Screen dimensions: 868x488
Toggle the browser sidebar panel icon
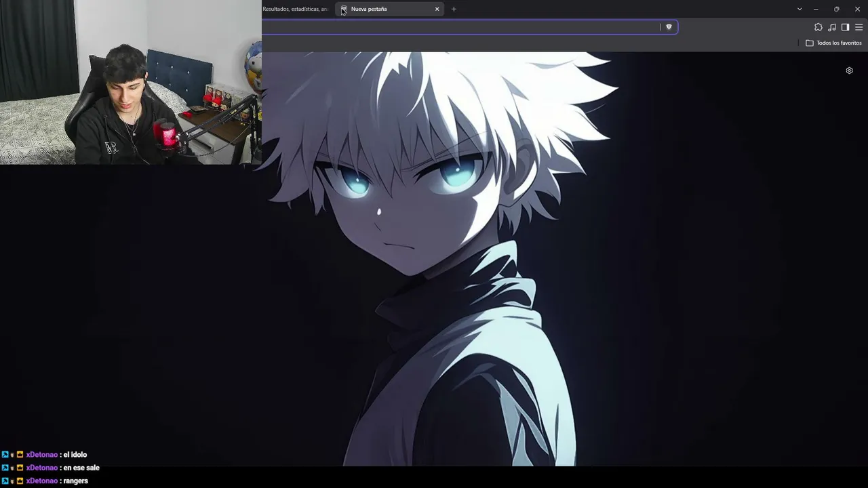[845, 27]
